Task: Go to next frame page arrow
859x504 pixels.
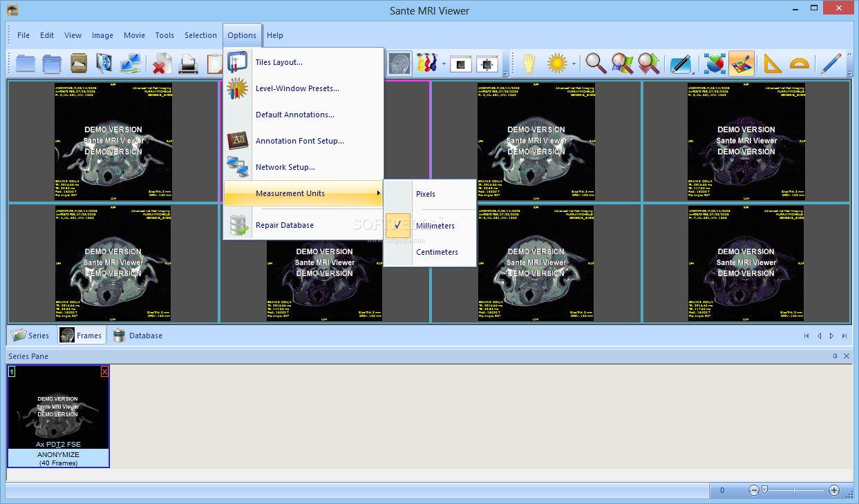Action: (x=831, y=336)
